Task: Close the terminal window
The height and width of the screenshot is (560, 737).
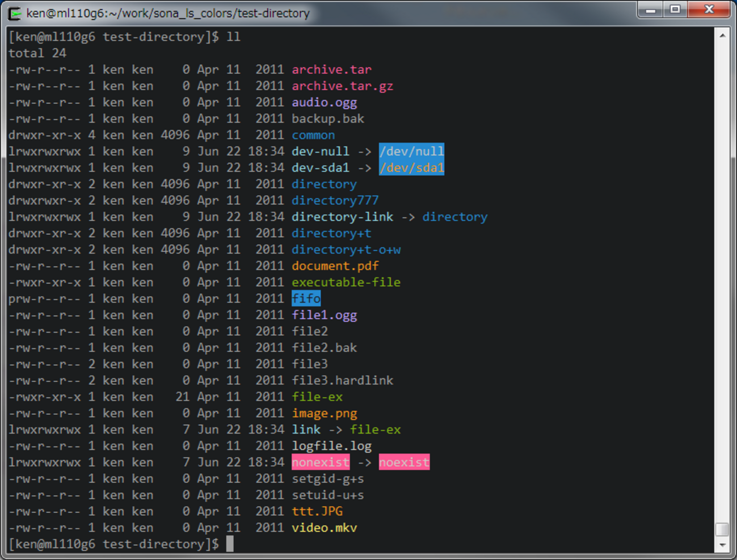Action: coord(709,10)
